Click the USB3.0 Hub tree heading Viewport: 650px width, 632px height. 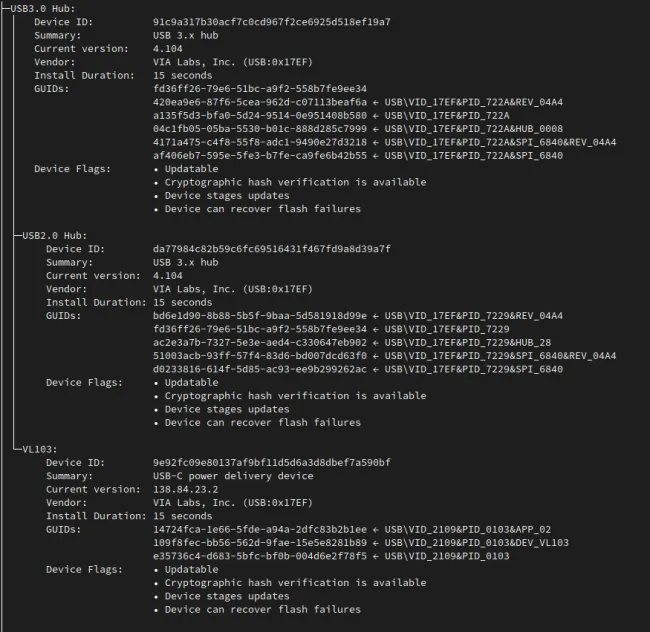coord(43,9)
